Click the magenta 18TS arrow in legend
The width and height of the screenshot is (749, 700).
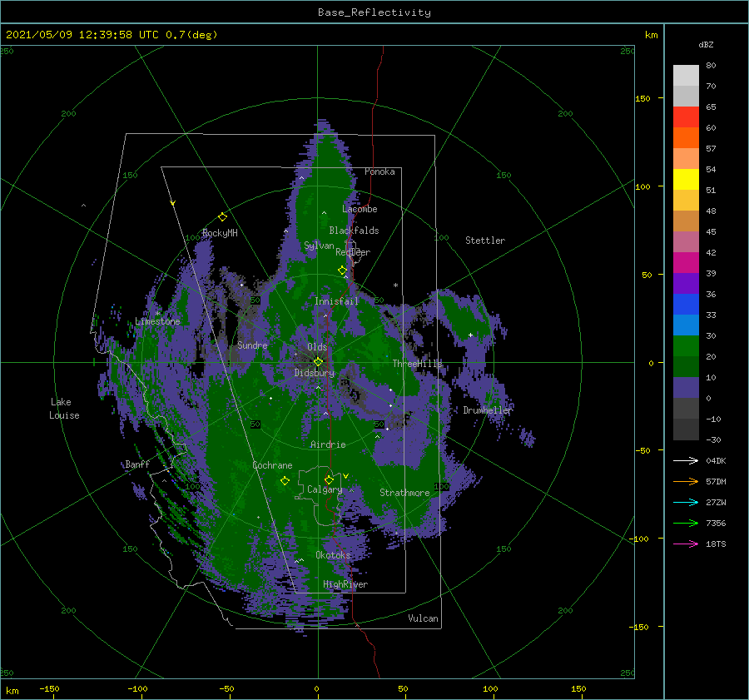[x=686, y=544]
